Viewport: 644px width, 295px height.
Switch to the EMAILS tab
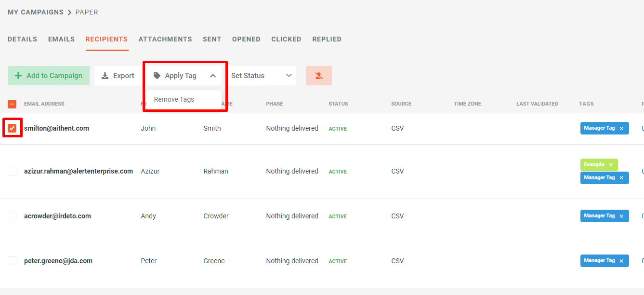[x=61, y=39]
